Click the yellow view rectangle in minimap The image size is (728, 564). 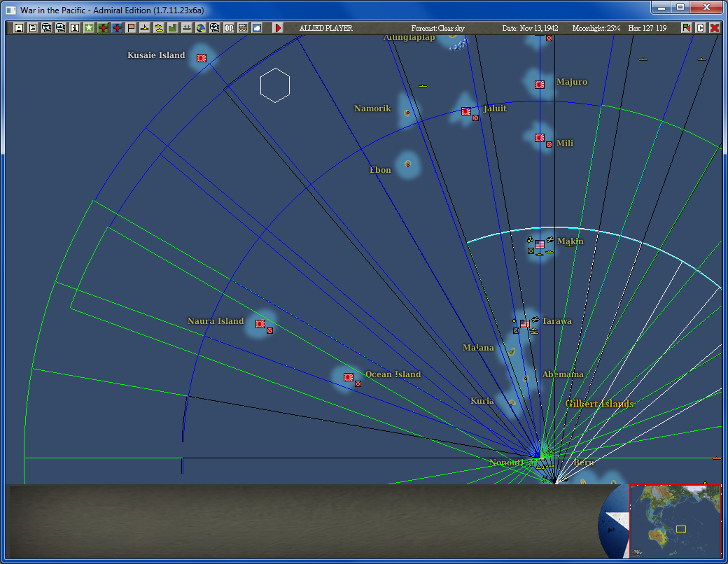click(x=681, y=529)
